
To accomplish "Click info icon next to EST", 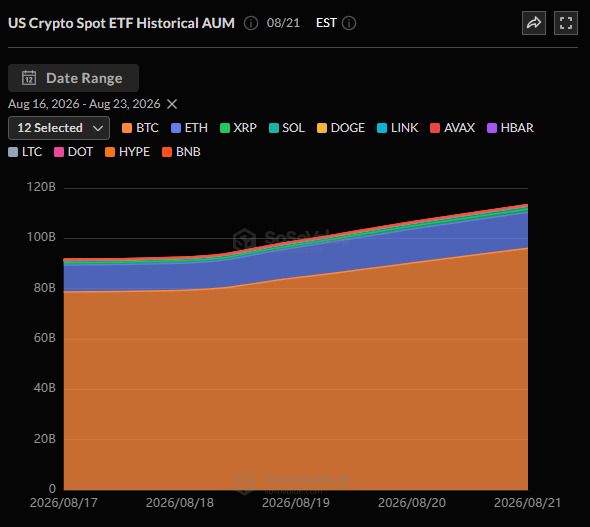I will (x=349, y=23).
